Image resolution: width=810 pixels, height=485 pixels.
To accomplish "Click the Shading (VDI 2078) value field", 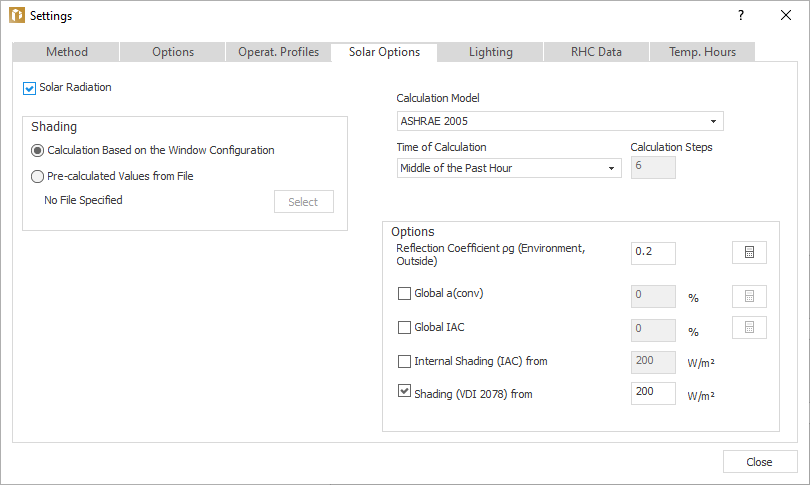I will pos(653,393).
